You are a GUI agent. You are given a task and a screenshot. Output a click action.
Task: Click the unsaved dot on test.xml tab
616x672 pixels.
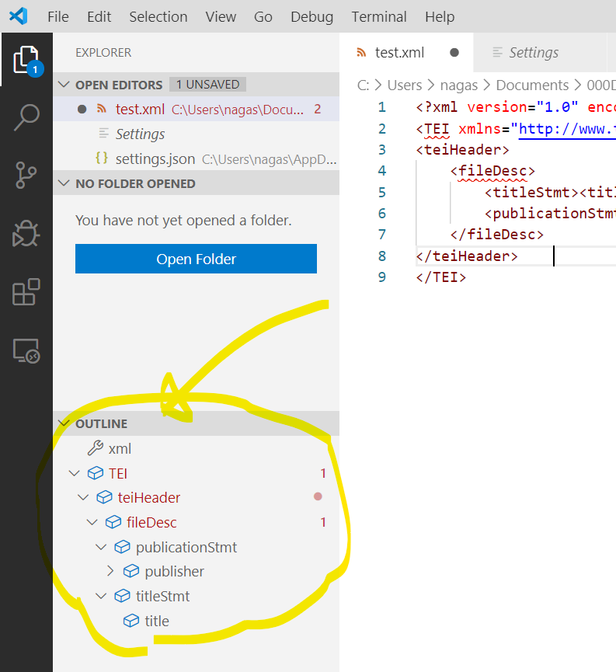pyautogui.click(x=454, y=52)
